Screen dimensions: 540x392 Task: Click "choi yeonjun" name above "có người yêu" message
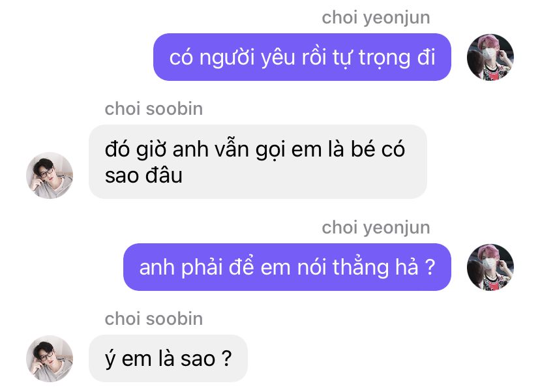click(x=376, y=18)
